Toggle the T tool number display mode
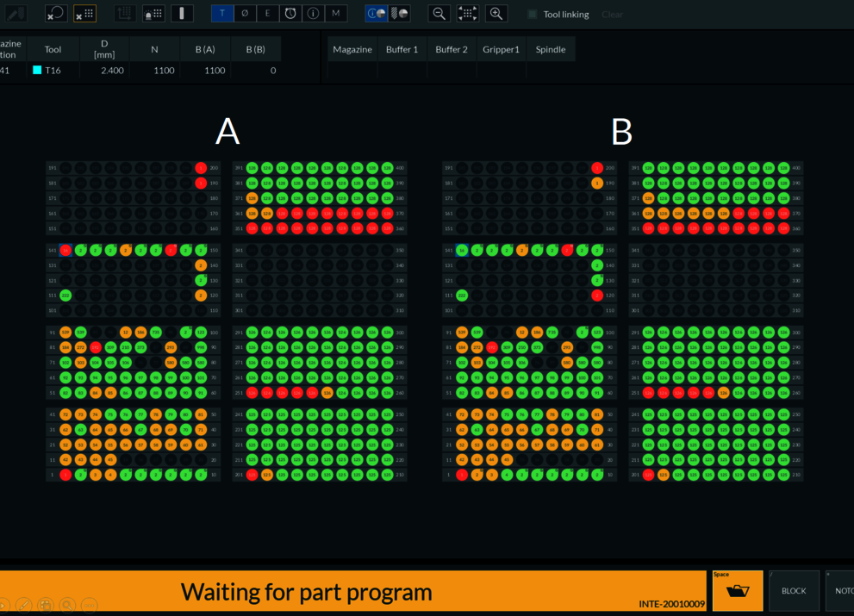Image resolution: width=854 pixels, height=616 pixels. point(222,14)
